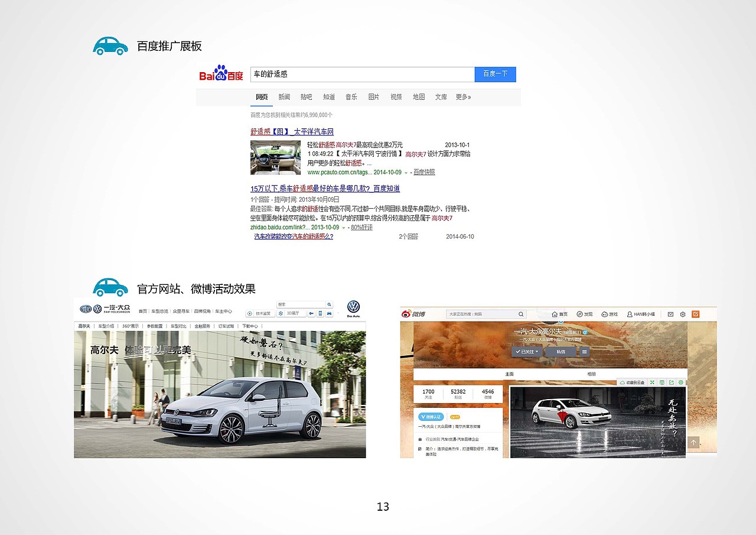Click the 收藏到云盘 button on Weibo image
The width and height of the screenshot is (756, 535).
[631, 382]
